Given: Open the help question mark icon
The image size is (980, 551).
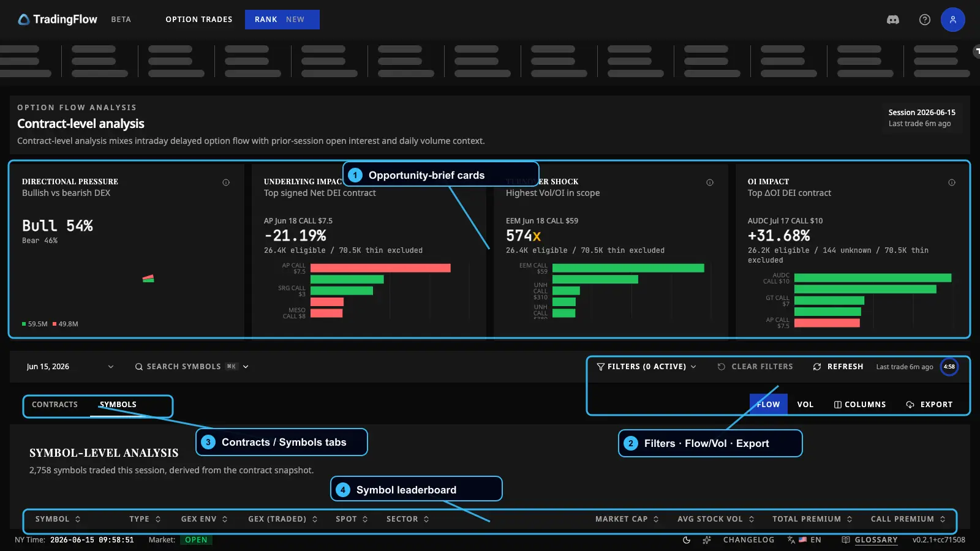Looking at the screenshot, I should [x=925, y=20].
